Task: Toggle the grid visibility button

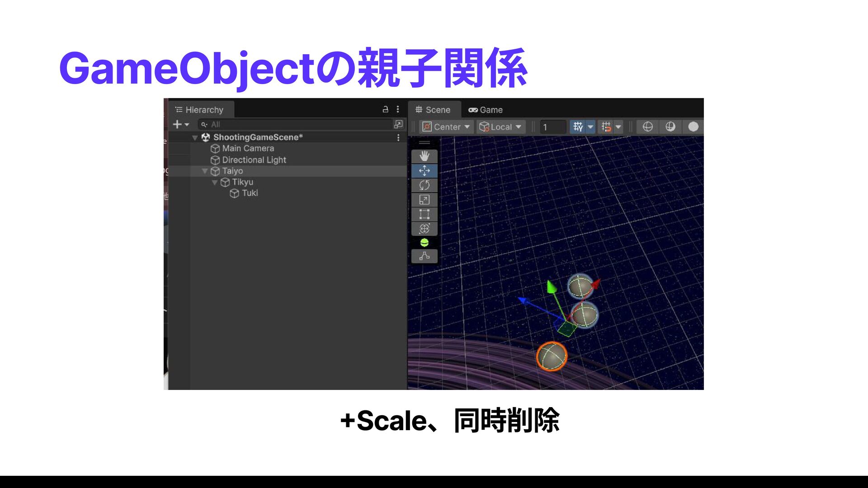Action: (x=578, y=127)
